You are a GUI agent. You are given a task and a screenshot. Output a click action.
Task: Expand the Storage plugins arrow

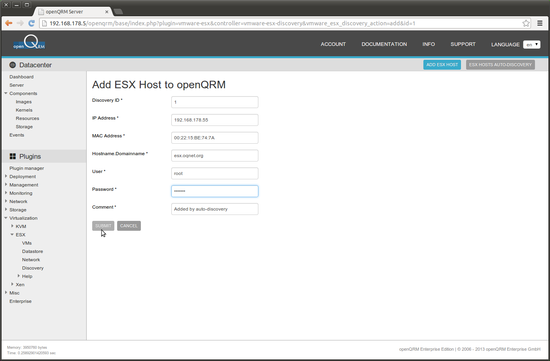pos(6,209)
